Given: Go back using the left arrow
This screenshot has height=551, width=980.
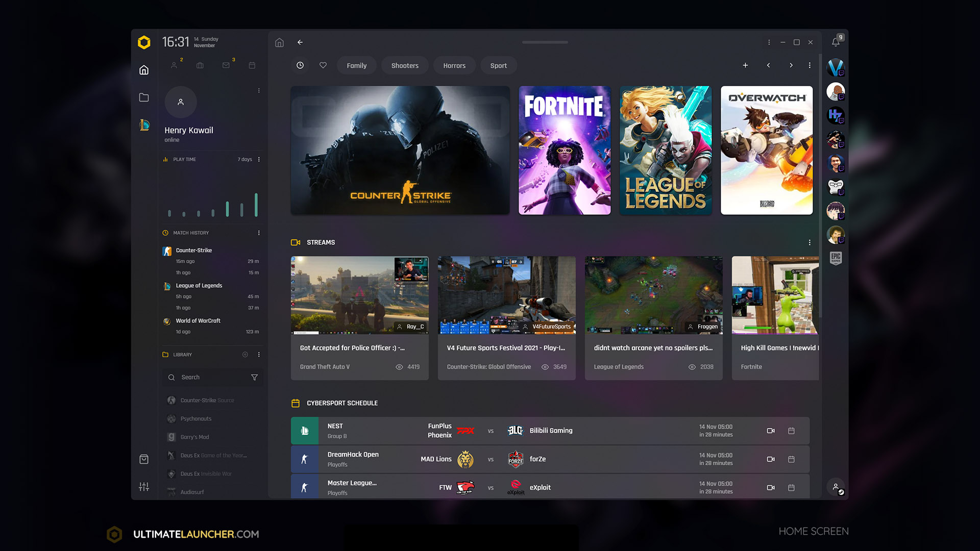Looking at the screenshot, I should pos(300,42).
